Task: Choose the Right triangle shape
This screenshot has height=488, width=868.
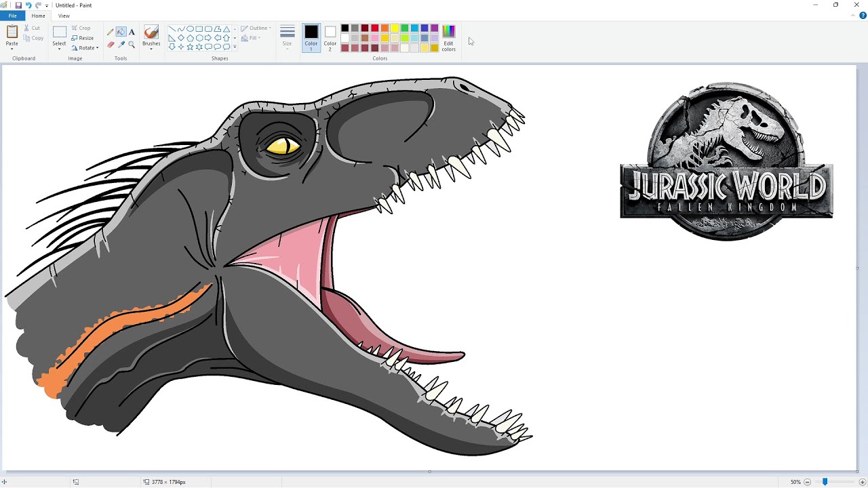Action: (172, 38)
